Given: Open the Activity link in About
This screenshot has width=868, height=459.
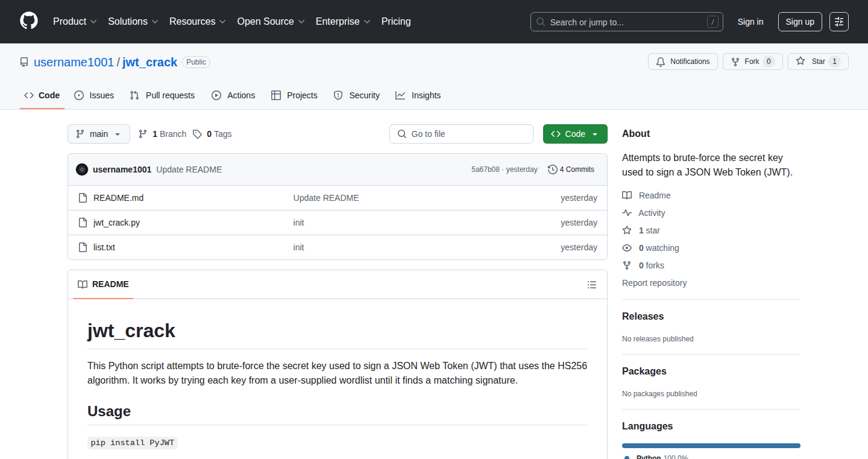Looking at the screenshot, I should pos(644,213).
